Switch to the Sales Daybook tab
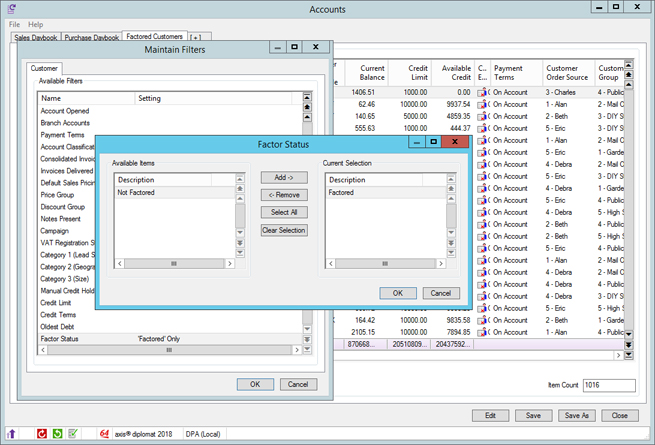This screenshot has width=655, height=445. coord(36,37)
